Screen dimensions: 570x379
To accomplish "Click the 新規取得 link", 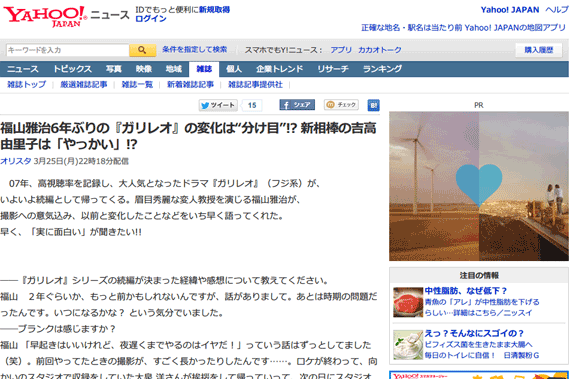I will click(x=214, y=9).
